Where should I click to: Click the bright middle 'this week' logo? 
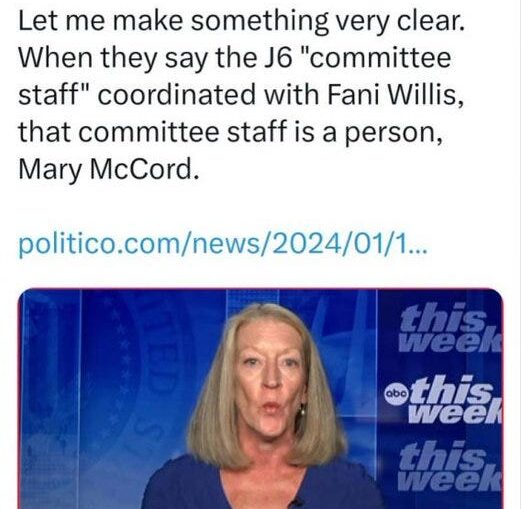tap(454, 399)
